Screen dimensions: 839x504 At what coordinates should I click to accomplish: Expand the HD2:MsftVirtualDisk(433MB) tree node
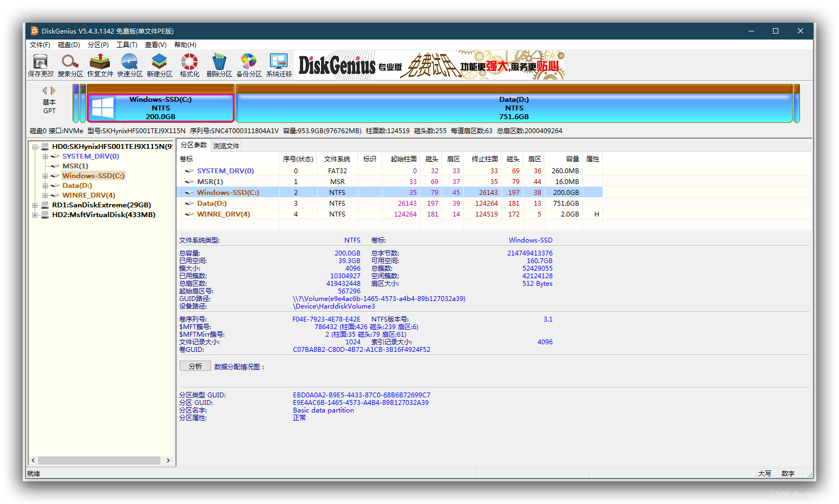[35, 215]
